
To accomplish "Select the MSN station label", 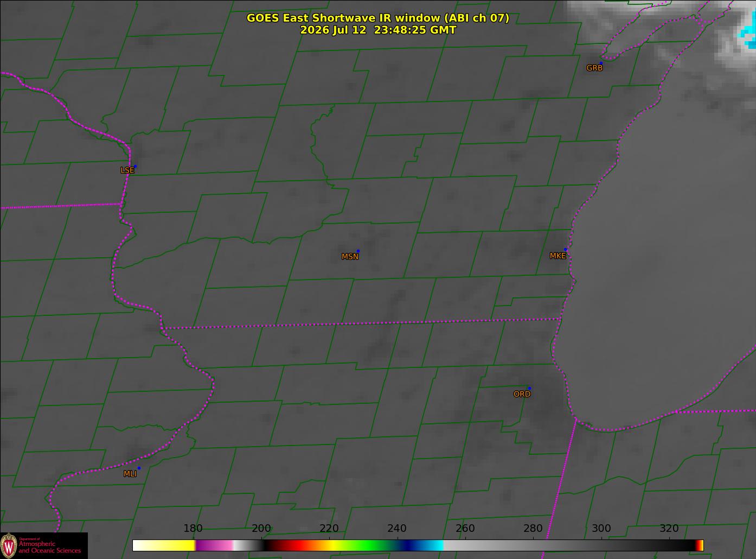I will [x=350, y=257].
